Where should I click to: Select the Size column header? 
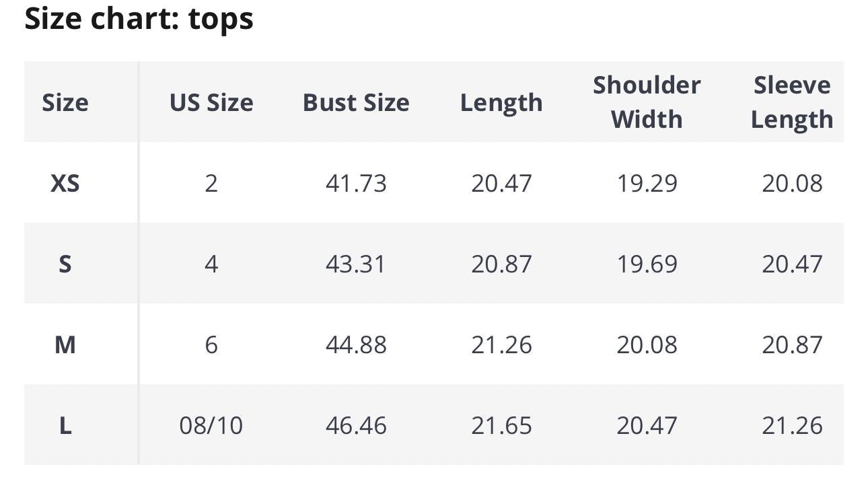[x=65, y=102]
